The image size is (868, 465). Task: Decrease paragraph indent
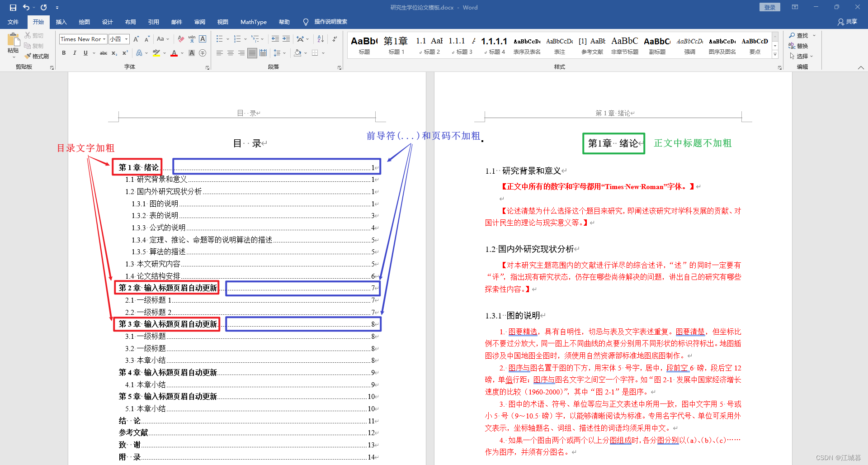[x=275, y=39]
